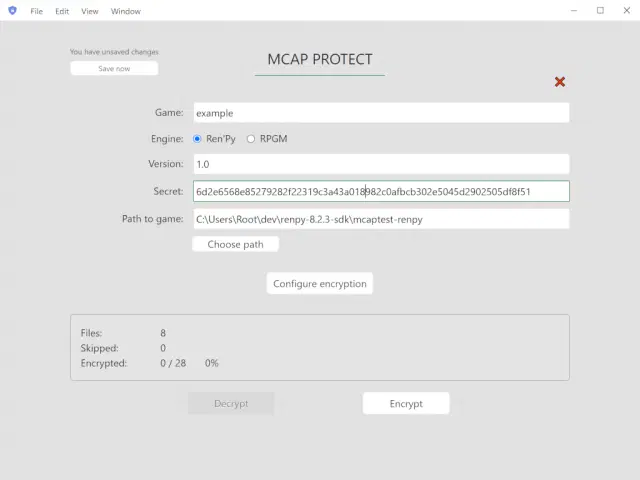Click the shield app icon in title bar
Viewport: 640px width, 480px height.
[13, 11]
